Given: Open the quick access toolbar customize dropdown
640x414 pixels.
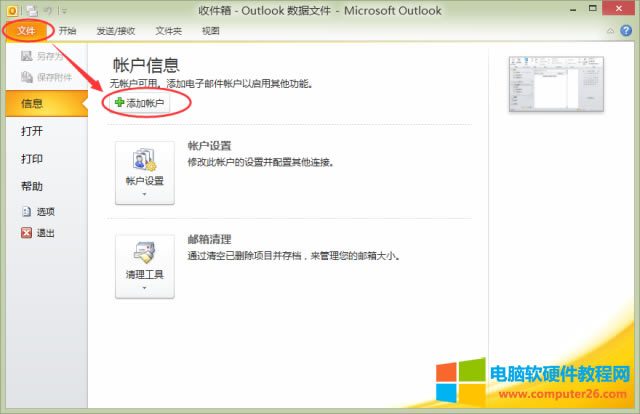Looking at the screenshot, I should pyautogui.click(x=64, y=11).
